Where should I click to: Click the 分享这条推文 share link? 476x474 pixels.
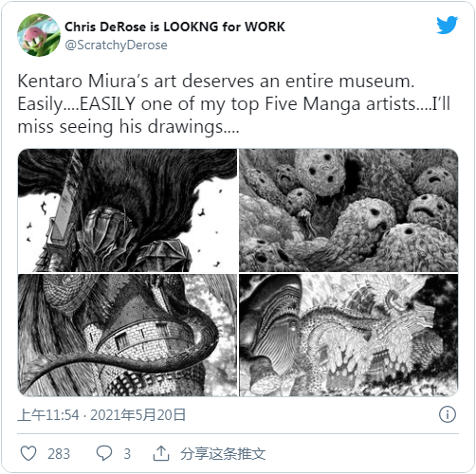(223, 454)
